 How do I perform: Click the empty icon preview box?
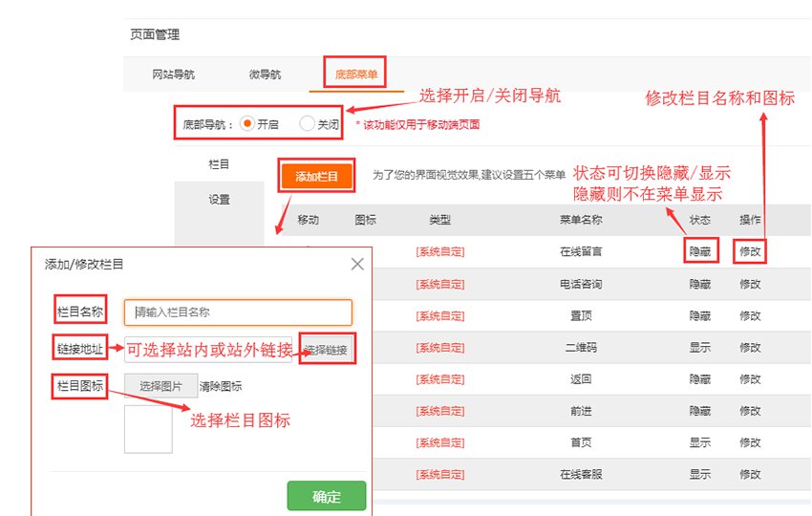point(148,429)
